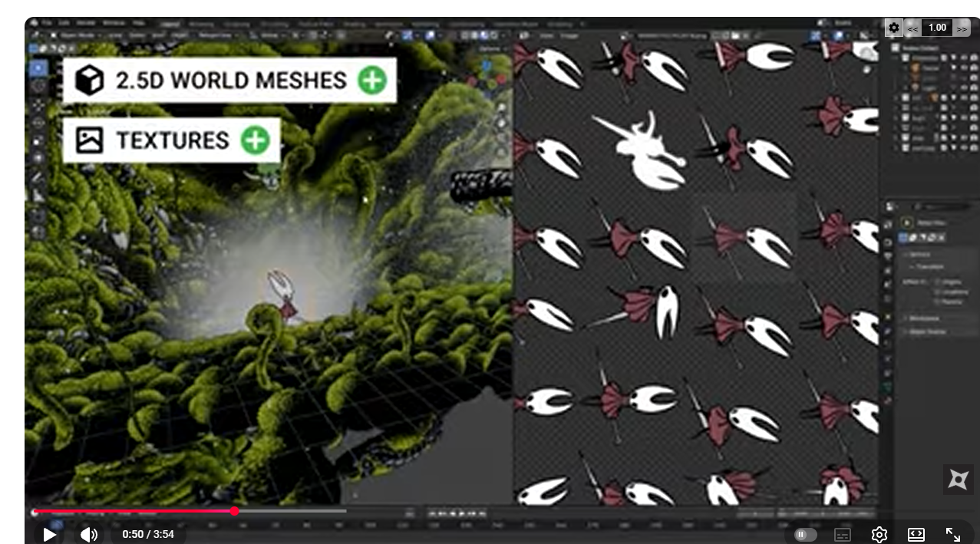The image size is (980, 544).
Task: Click the video play button
Action: click(50, 534)
